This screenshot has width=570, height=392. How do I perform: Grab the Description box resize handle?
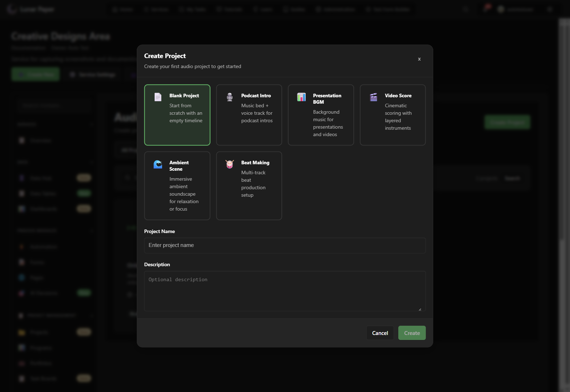pos(420,309)
